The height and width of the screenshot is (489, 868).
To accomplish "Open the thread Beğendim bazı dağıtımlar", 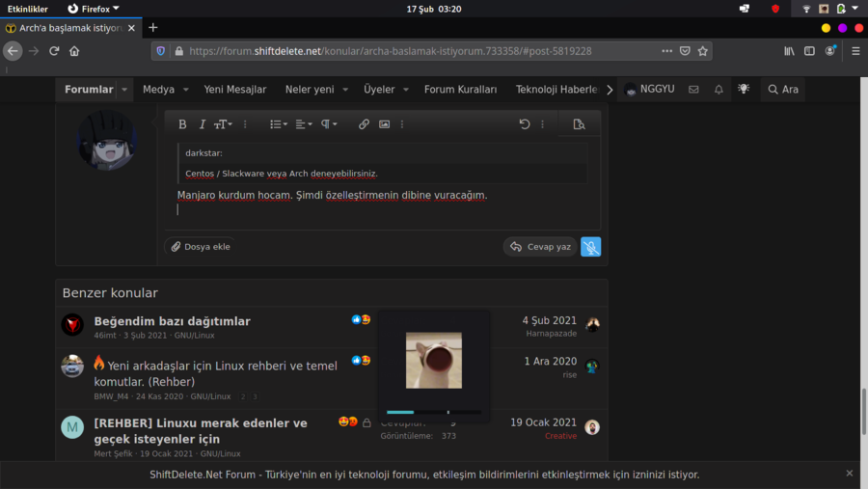I will 173,321.
